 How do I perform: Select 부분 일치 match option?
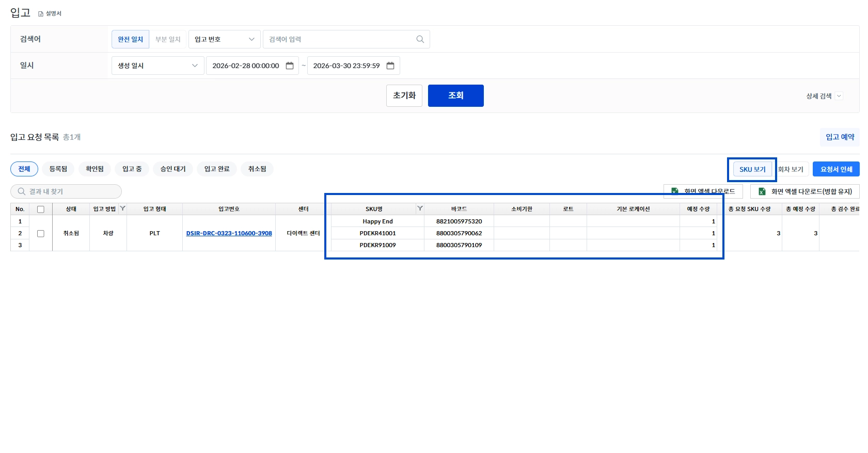168,39
